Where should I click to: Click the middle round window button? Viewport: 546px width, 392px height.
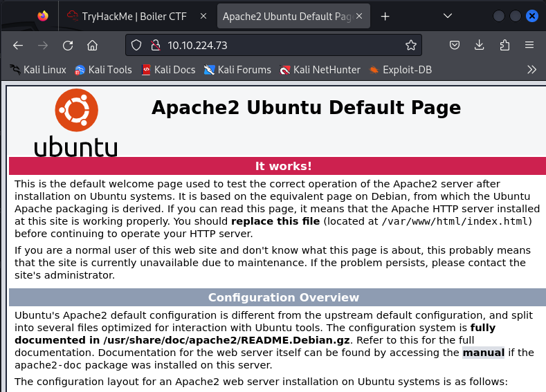pyautogui.click(x=515, y=16)
